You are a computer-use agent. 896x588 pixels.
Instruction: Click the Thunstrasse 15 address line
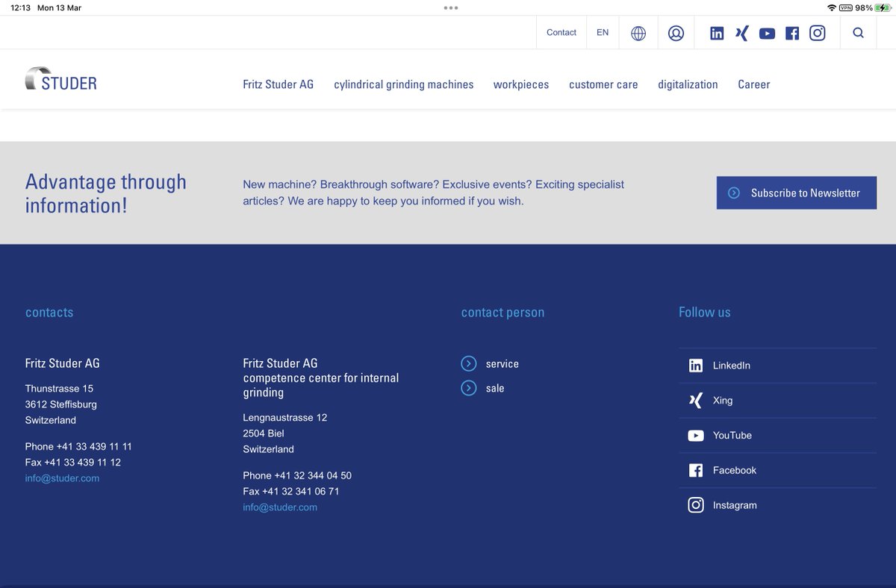[x=59, y=388]
